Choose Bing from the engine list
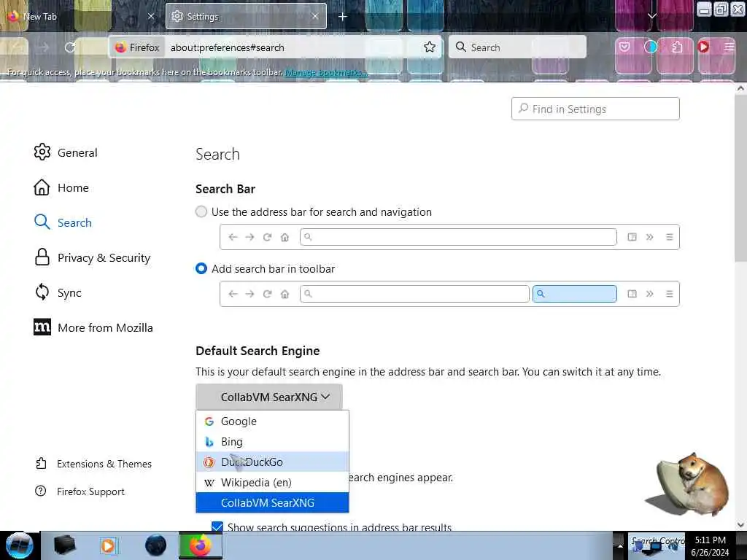747x560 pixels. 272,442
